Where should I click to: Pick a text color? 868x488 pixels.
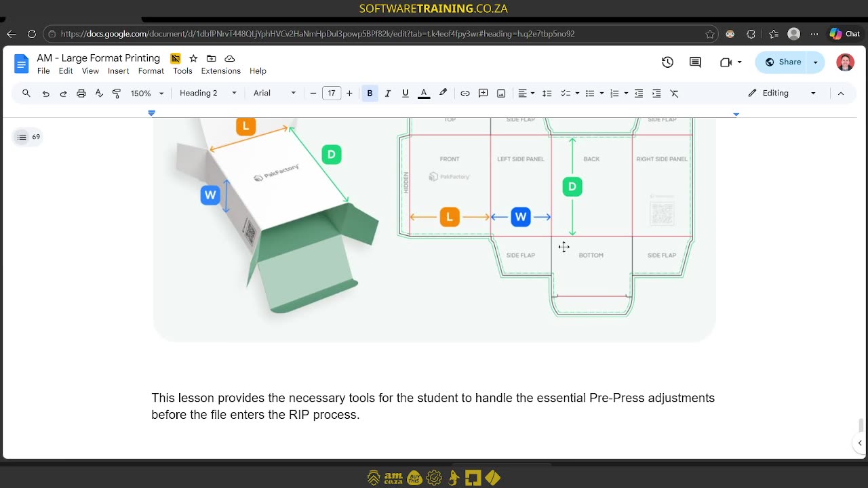424,93
